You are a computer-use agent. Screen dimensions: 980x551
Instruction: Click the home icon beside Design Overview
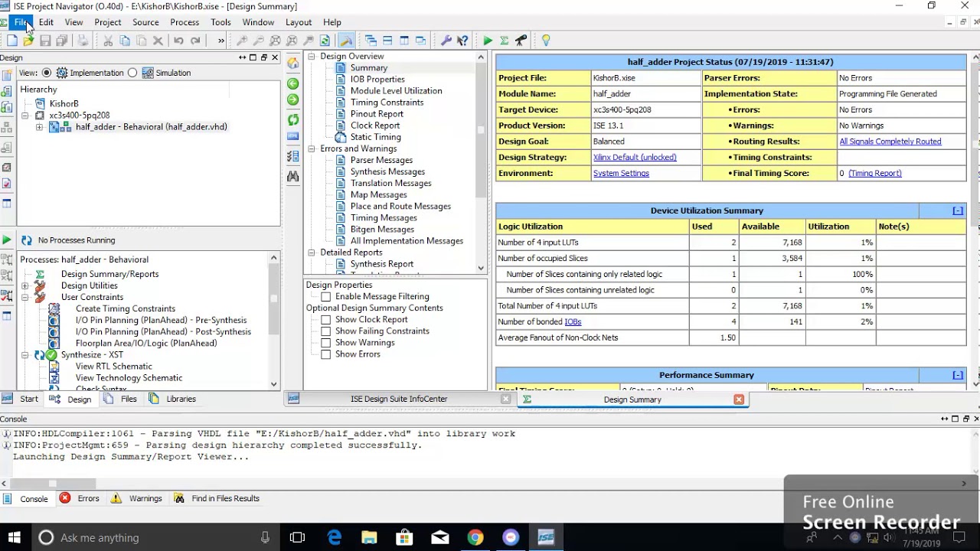pos(293,63)
